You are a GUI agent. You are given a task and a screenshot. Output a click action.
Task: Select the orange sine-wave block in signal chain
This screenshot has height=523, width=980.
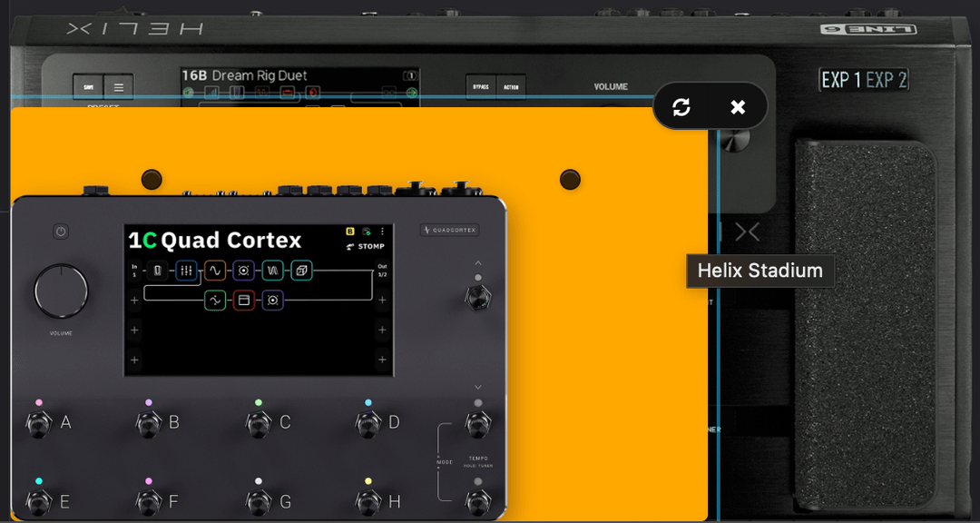215,271
